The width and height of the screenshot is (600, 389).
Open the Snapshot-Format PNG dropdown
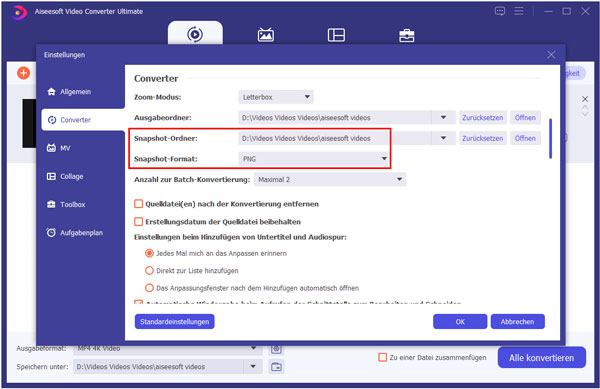(x=314, y=159)
